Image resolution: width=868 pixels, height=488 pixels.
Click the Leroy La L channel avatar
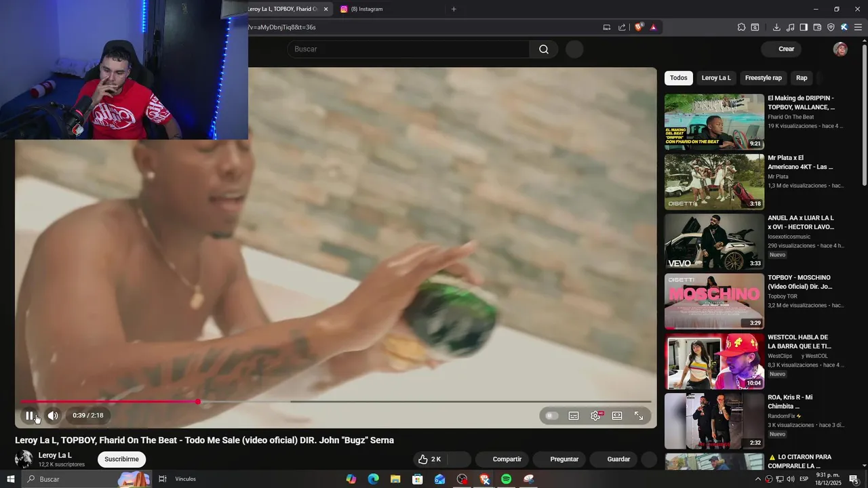24,459
